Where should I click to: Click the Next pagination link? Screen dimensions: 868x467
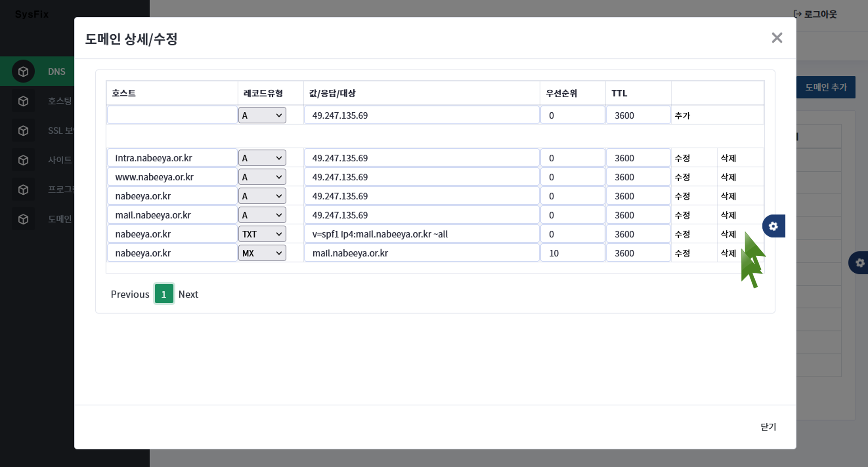coord(188,294)
